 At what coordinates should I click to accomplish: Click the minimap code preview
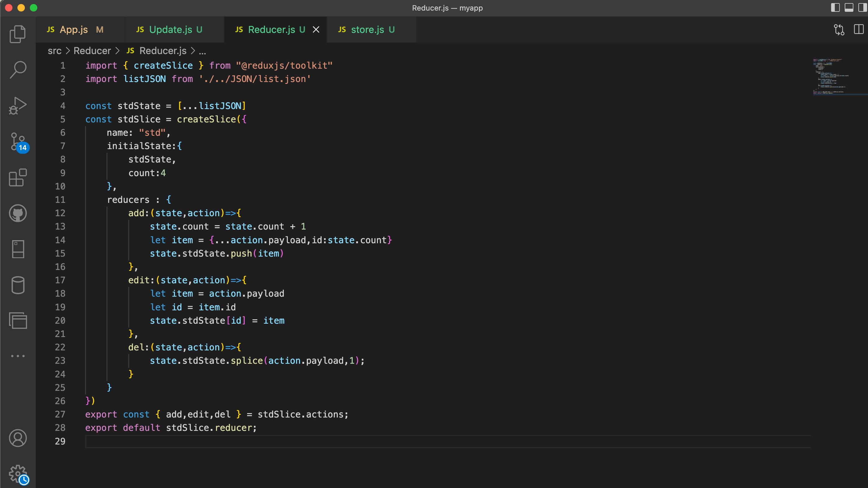(831, 77)
